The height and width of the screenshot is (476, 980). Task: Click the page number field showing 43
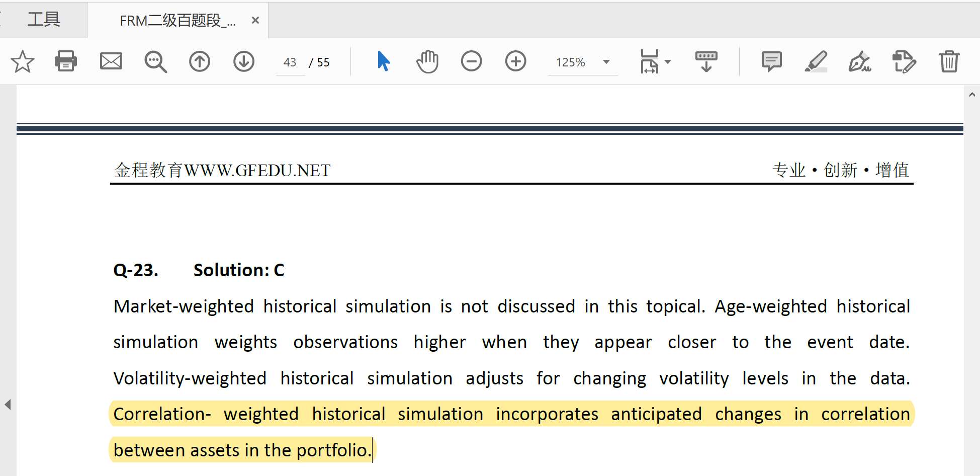click(290, 62)
